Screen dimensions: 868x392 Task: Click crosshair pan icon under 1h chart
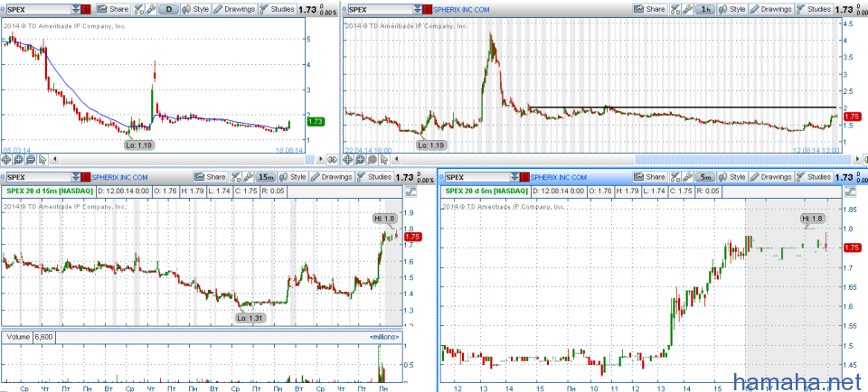[x=347, y=159]
